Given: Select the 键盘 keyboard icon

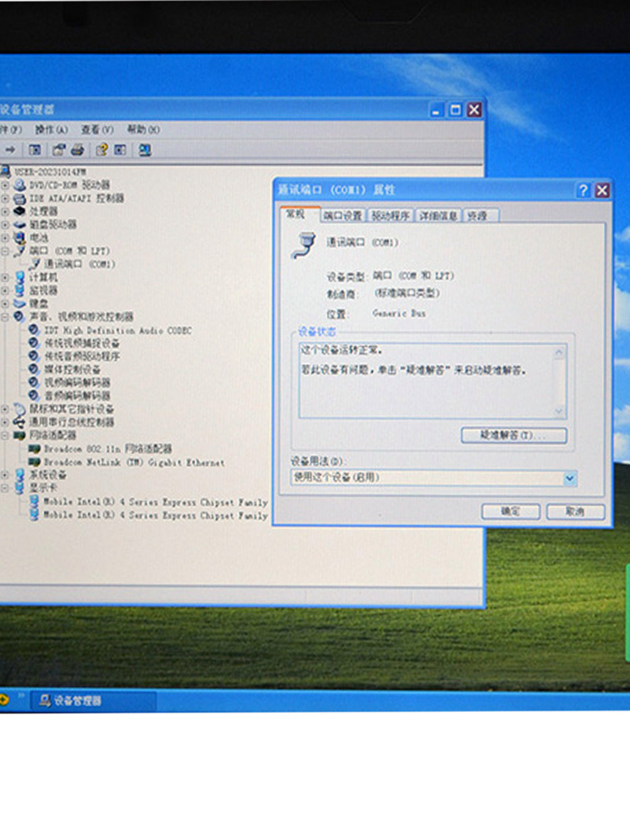Looking at the screenshot, I should (x=20, y=303).
